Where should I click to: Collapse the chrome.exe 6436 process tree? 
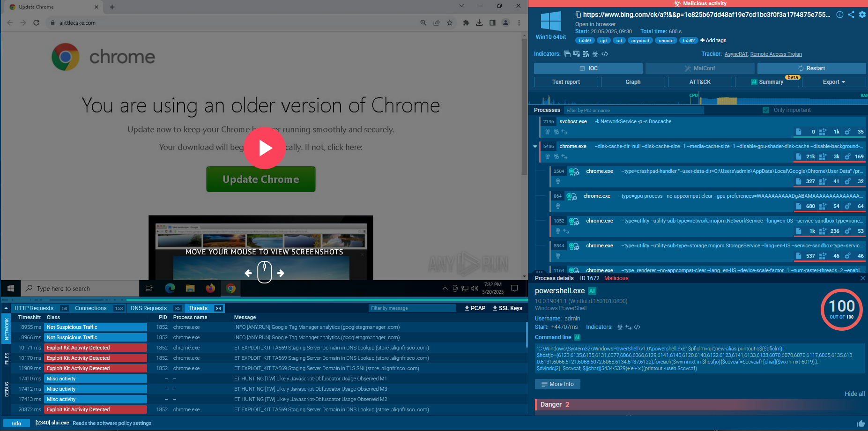pyautogui.click(x=535, y=147)
